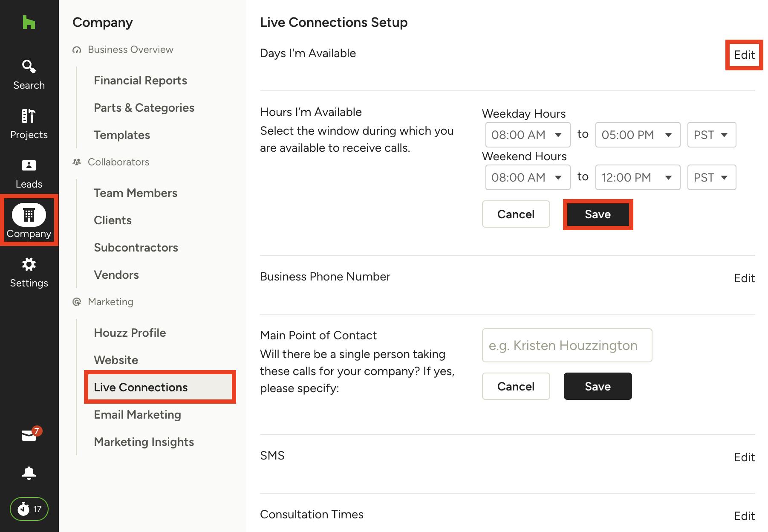
Task: Select the Leads sidebar icon
Action: pyautogui.click(x=28, y=166)
